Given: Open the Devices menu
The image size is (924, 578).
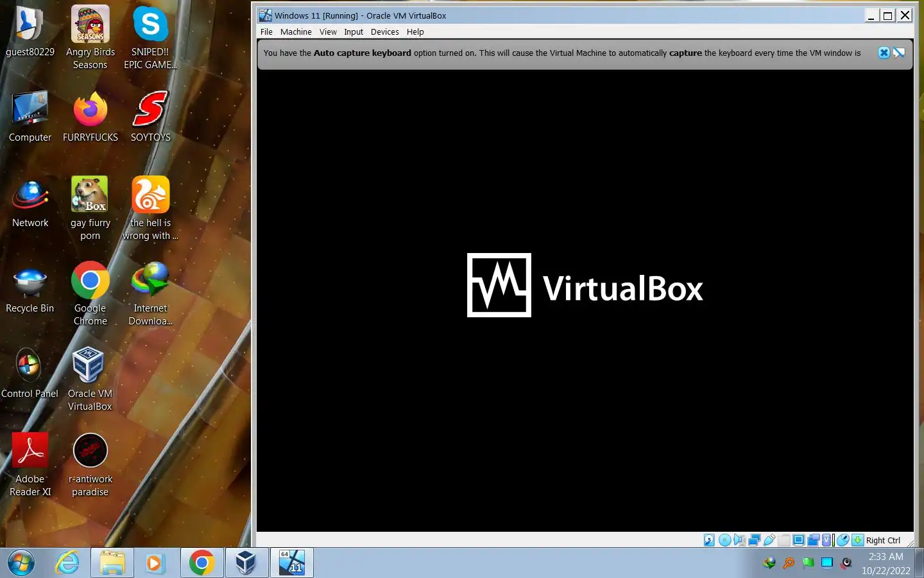Looking at the screenshot, I should 384,31.
